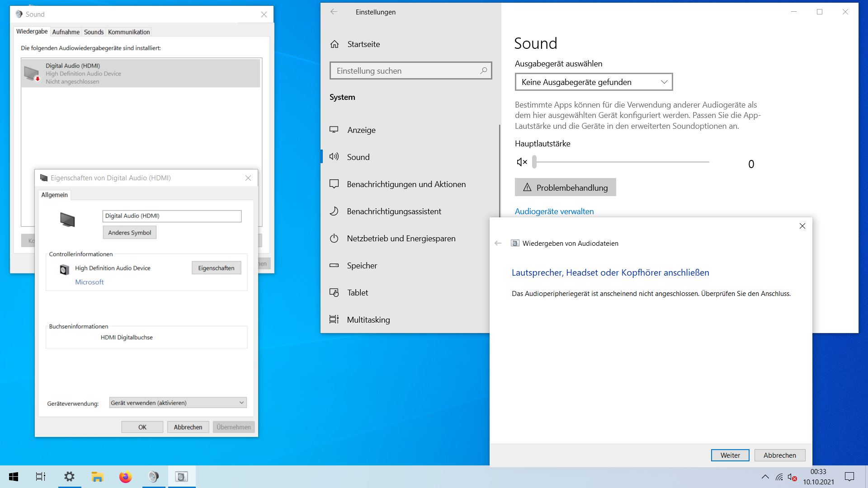Click the Netzbetrieb und Energiesparen power icon
Image resolution: width=868 pixels, height=488 pixels.
[334, 239]
